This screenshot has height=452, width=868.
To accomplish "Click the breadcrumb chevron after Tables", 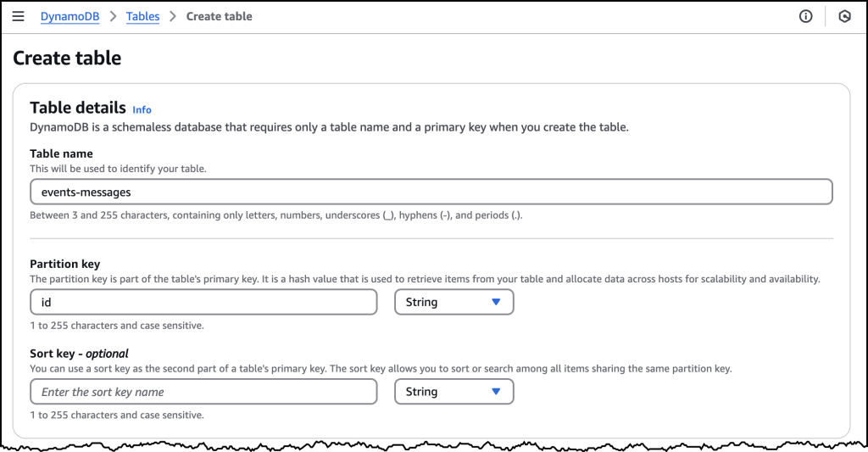I will (172, 16).
